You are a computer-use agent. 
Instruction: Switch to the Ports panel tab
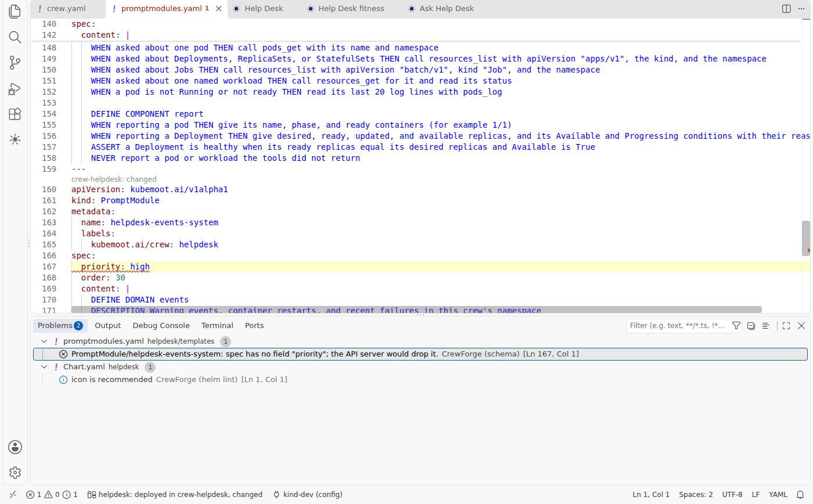(x=254, y=326)
